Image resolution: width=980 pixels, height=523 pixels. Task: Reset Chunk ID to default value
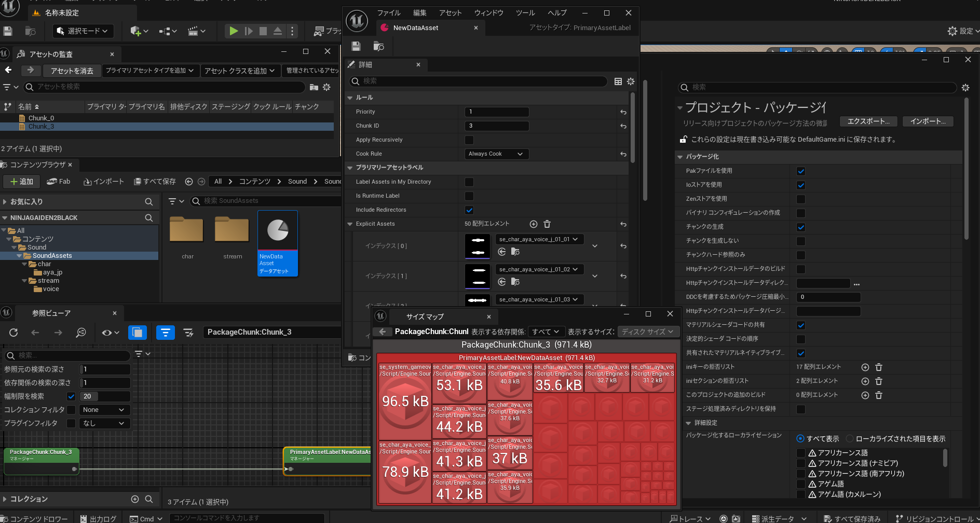(623, 126)
